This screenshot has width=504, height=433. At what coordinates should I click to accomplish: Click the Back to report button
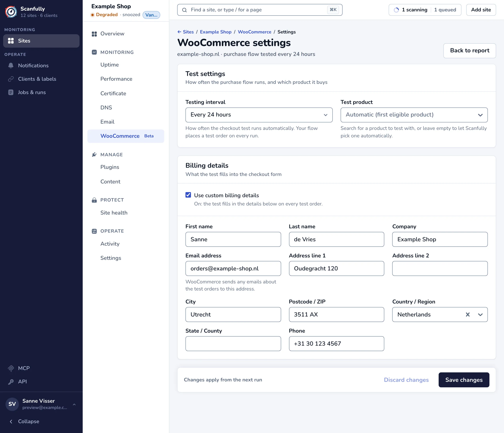(470, 51)
